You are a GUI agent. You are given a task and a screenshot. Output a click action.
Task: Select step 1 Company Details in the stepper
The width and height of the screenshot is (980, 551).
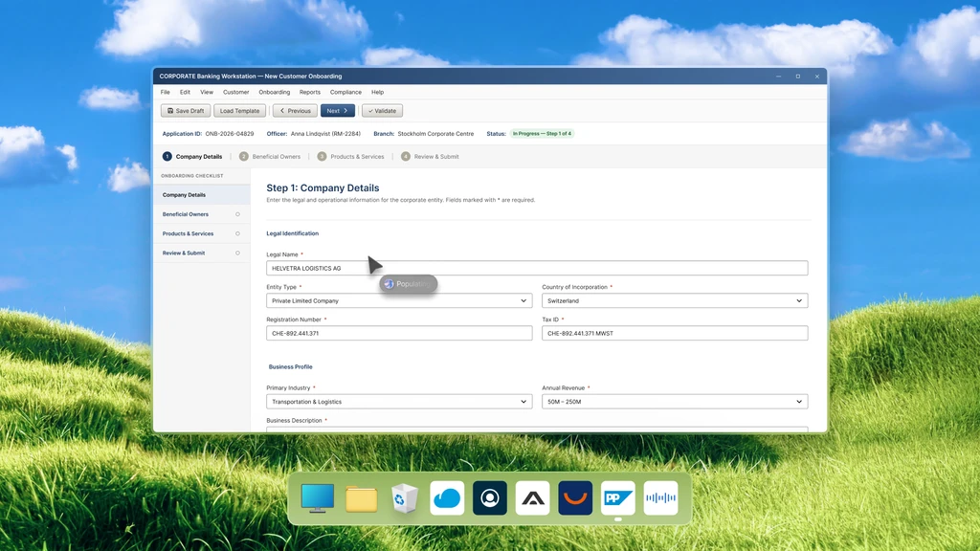(192, 156)
